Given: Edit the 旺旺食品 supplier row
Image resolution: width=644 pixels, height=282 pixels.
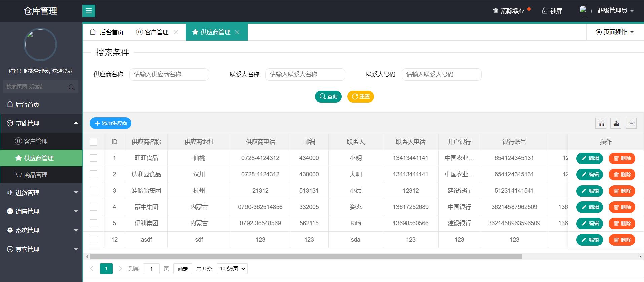Looking at the screenshot, I should 590,158.
